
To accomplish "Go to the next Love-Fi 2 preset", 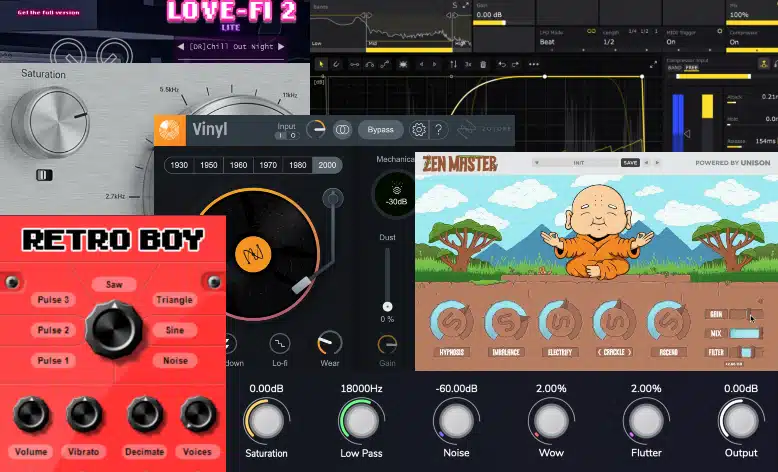I will coord(281,47).
